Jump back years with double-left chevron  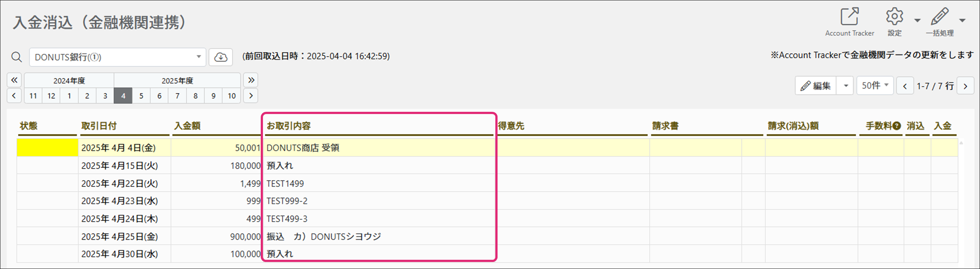(14, 80)
